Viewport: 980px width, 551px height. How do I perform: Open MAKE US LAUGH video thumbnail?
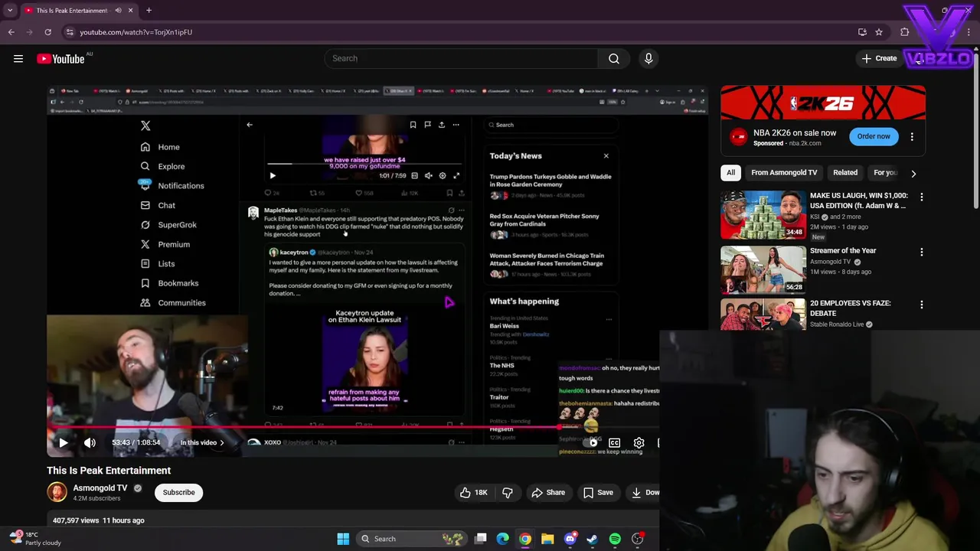(763, 215)
